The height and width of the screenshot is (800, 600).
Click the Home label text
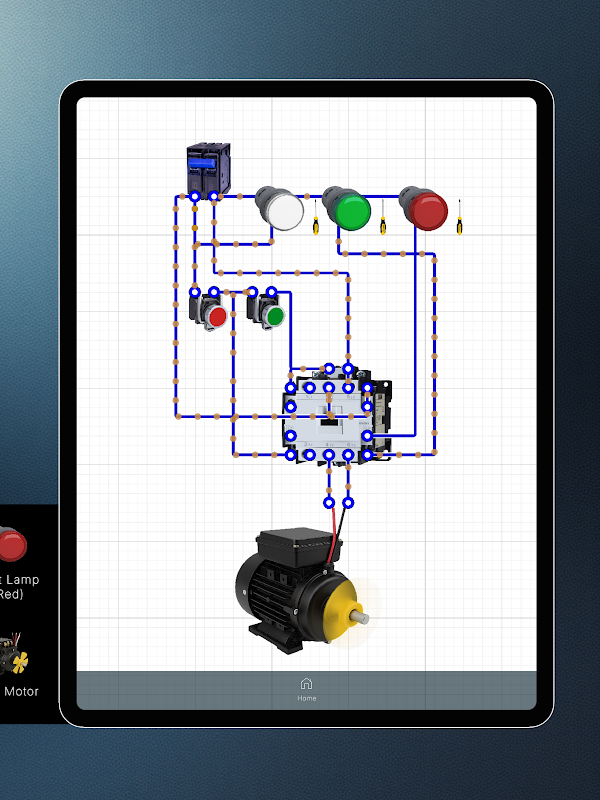307,698
